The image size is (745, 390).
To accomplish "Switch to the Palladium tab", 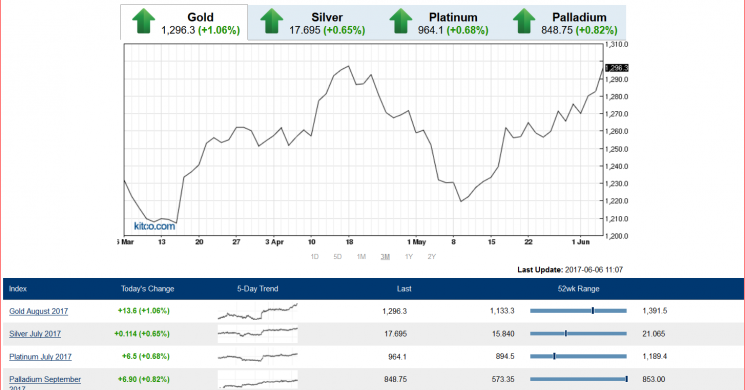I will 564,22.
